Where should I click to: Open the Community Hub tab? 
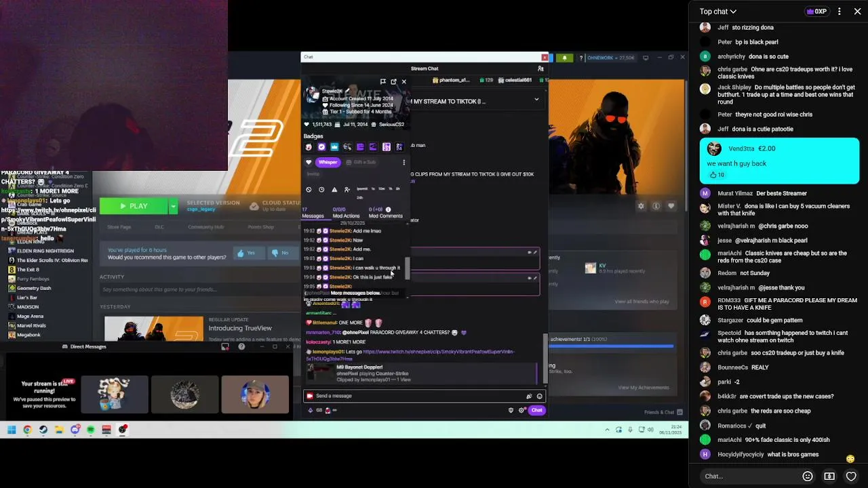coord(205,227)
